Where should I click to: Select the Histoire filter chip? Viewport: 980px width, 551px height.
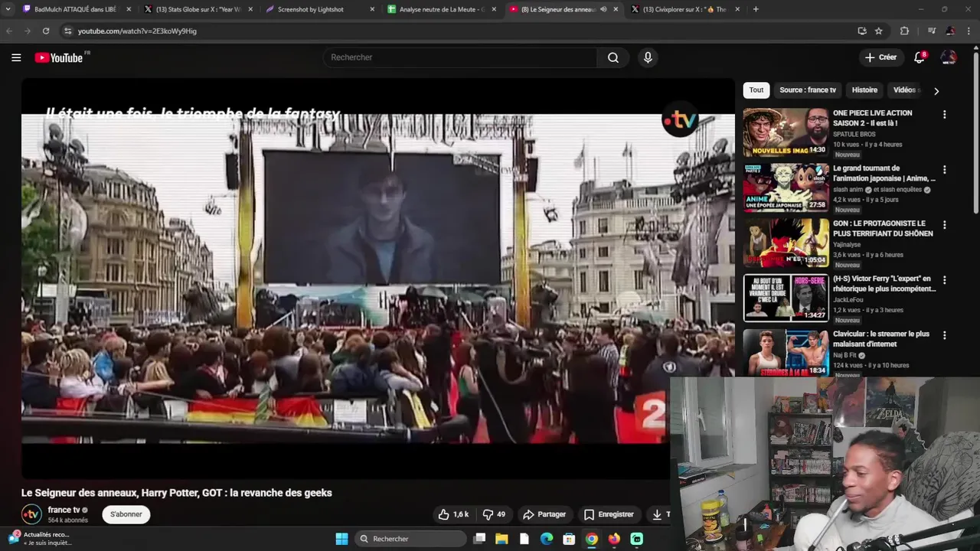(x=864, y=90)
